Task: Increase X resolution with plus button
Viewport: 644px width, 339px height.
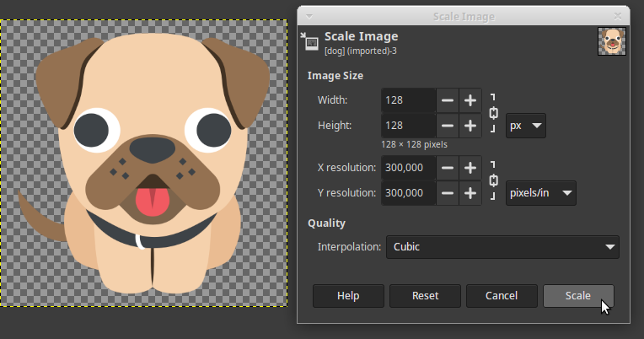Action: tap(470, 168)
